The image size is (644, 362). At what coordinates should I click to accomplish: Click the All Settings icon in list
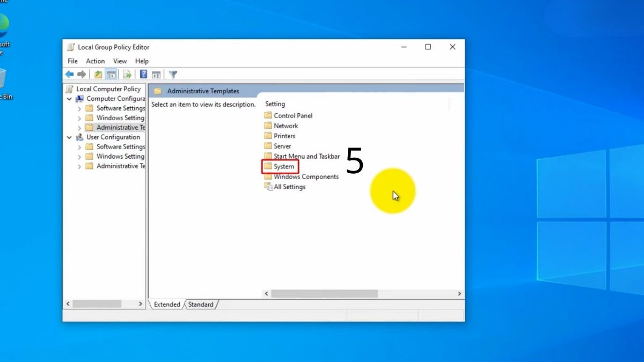pos(268,187)
